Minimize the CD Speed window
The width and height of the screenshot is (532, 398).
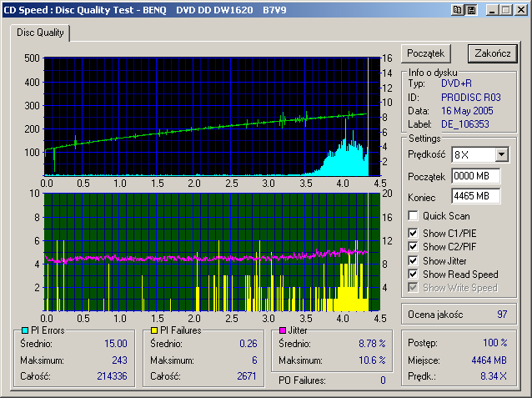pos(492,10)
